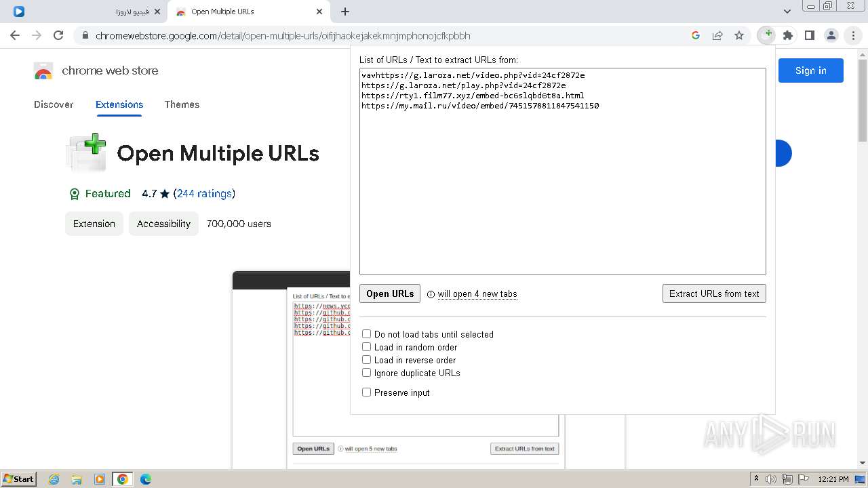Close the Open Multiple URLs tab

coord(319,12)
